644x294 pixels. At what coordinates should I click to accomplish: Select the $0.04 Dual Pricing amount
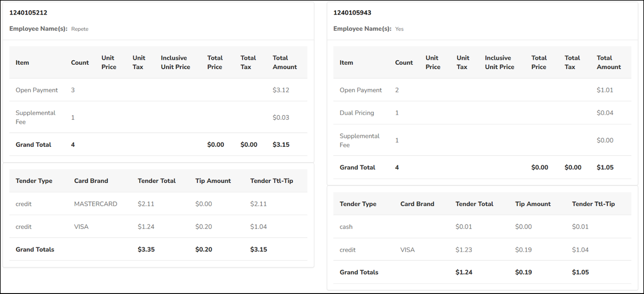point(605,113)
